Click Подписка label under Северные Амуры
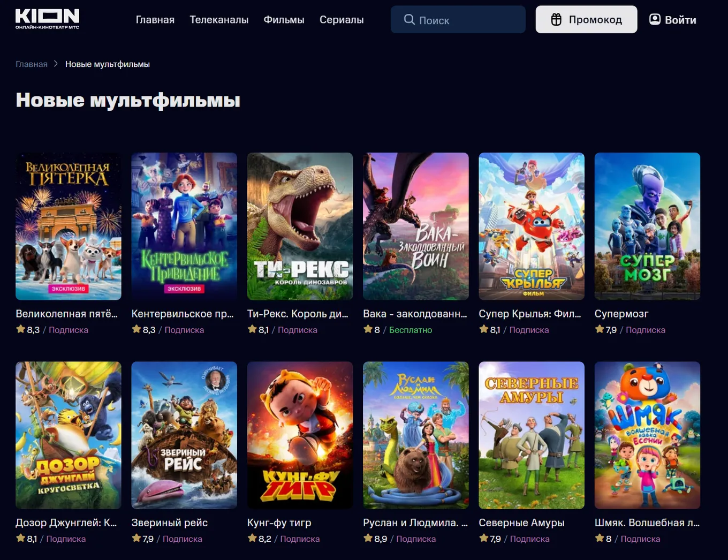 click(x=530, y=539)
